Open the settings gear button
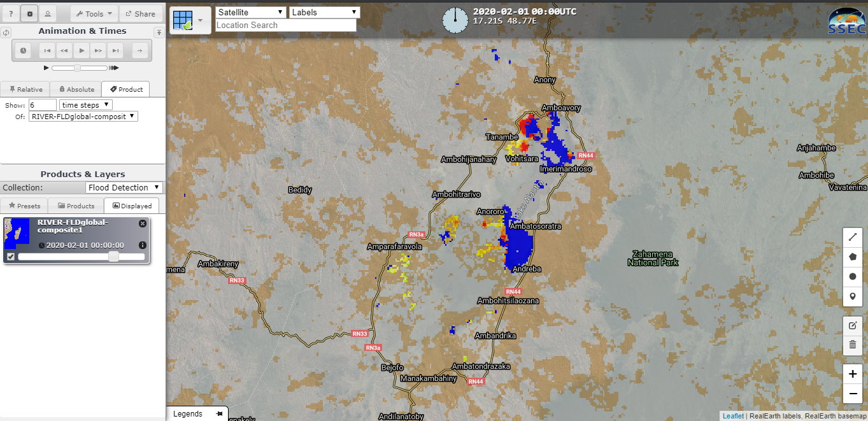Screen dimensions: 868x421 29,13
